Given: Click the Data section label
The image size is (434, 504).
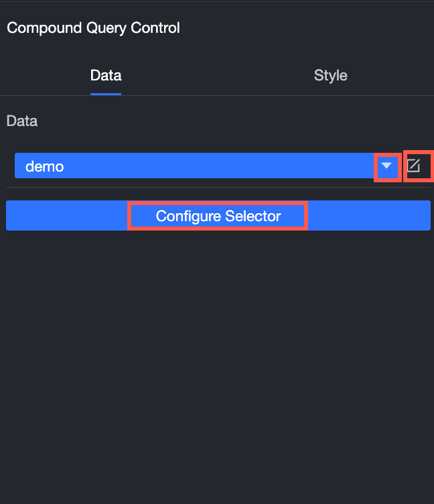Looking at the screenshot, I should [x=22, y=121].
